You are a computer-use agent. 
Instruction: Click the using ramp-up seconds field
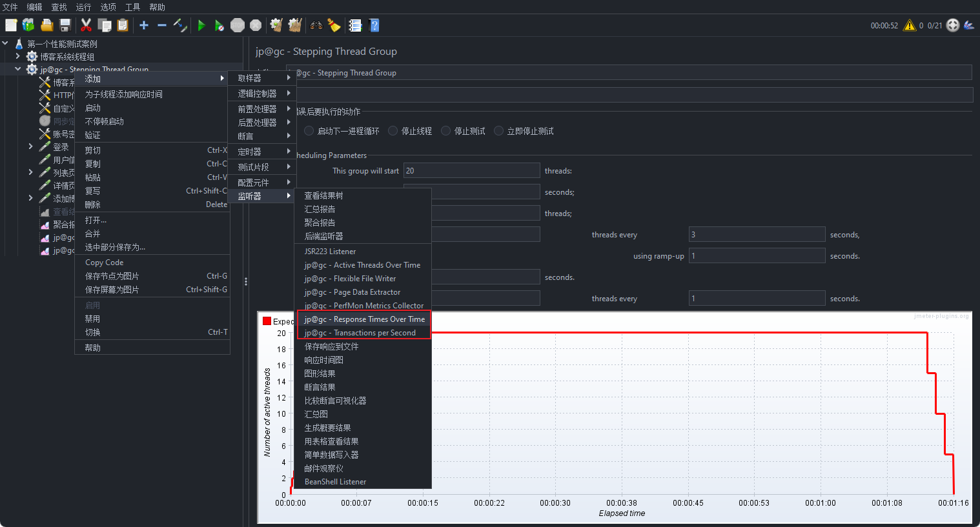(757, 256)
